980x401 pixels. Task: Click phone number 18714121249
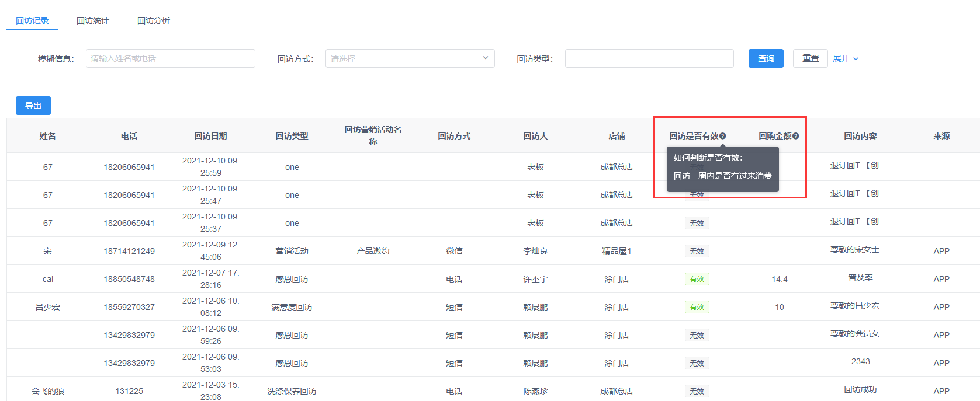(x=129, y=251)
